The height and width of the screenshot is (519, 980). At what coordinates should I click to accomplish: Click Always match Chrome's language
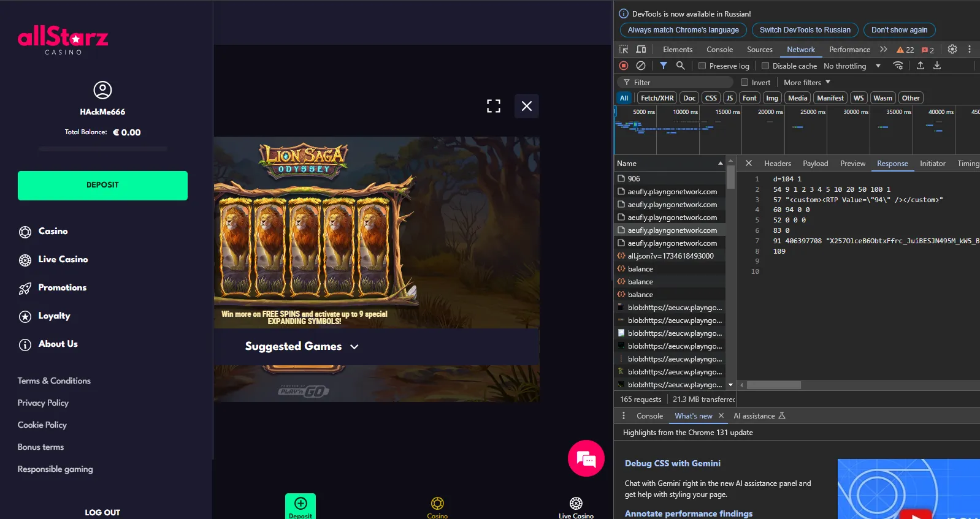pyautogui.click(x=683, y=30)
